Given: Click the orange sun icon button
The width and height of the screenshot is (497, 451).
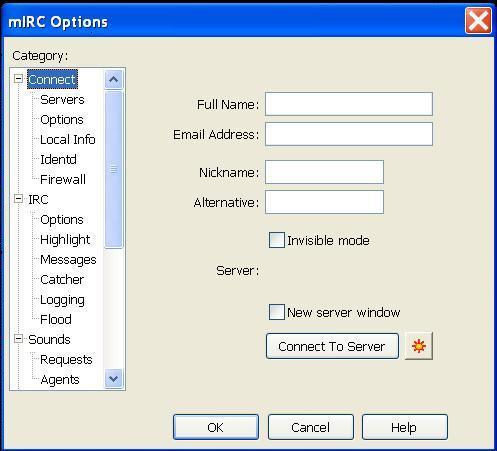Looking at the screenshot, I should point(419,346).
